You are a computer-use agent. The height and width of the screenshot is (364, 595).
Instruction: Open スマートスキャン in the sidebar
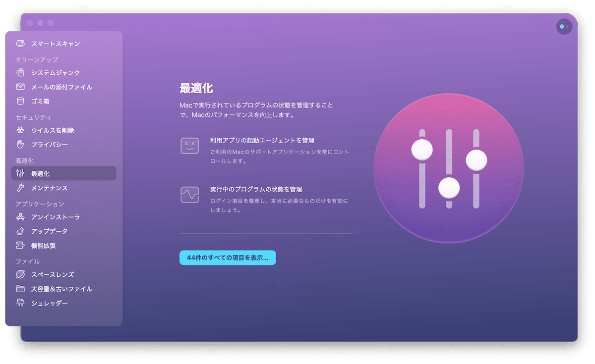(x=64, y=44)
